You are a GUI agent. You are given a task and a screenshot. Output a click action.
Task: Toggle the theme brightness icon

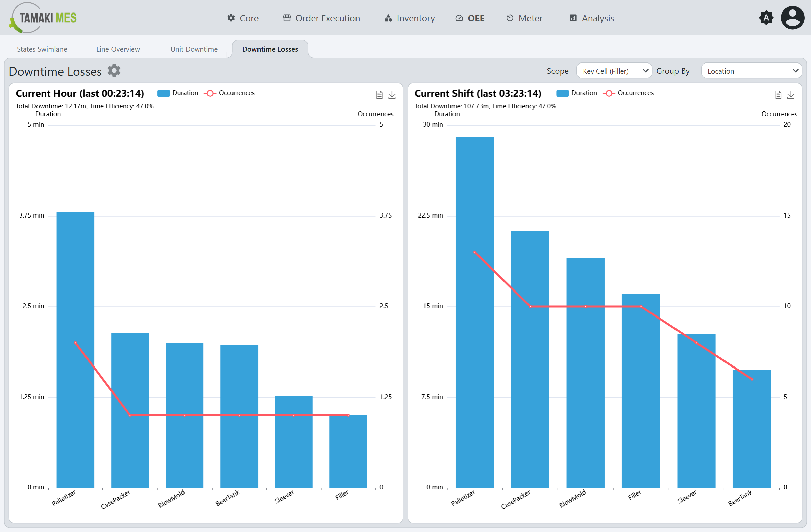click(766, 18)
